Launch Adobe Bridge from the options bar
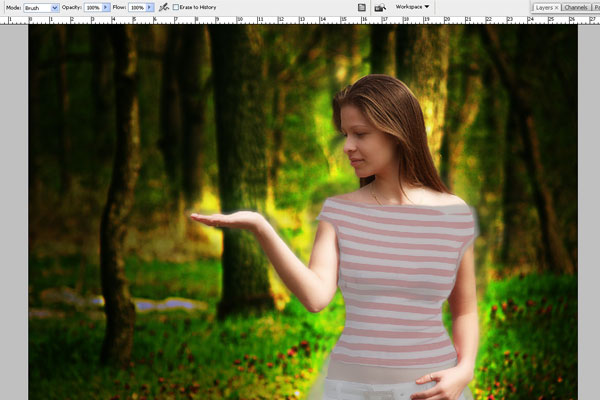Image resolution: width=600 pixels, height=400 pixels. [x=380, y=7]
